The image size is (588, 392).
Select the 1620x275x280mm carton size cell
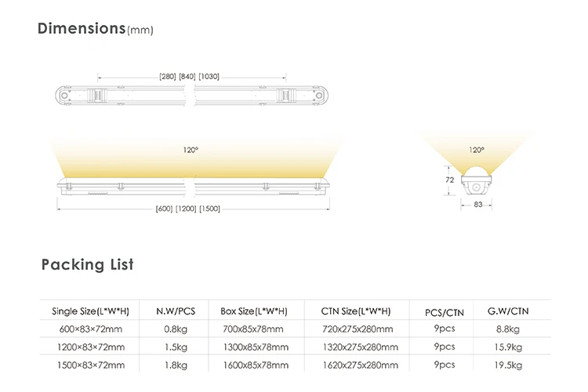(355, 365)
